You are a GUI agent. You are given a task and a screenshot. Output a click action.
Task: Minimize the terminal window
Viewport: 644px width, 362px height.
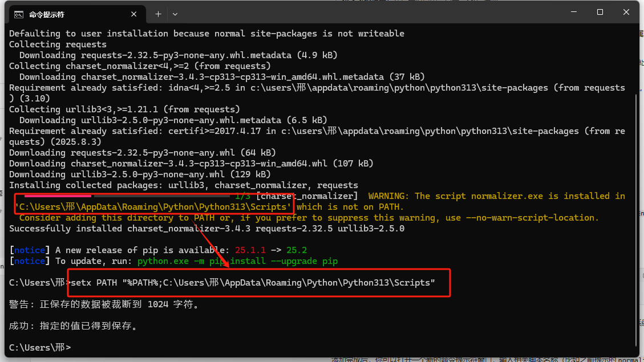574,13
